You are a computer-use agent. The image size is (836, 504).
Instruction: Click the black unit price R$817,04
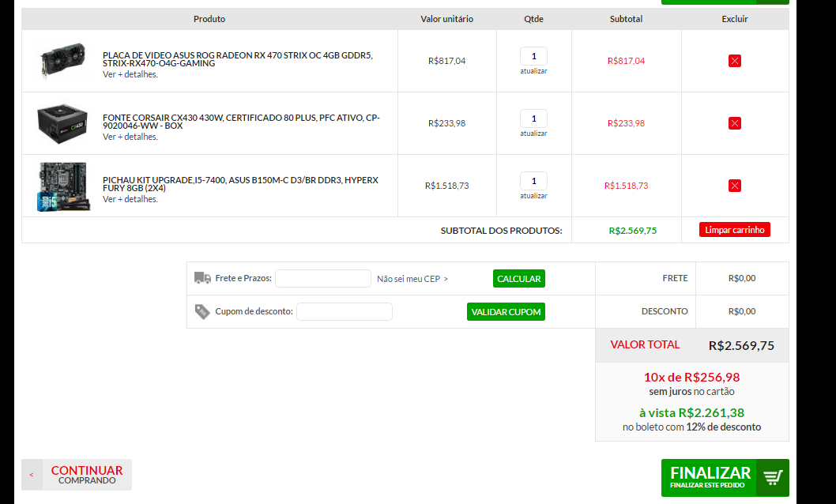coord(446,61)
